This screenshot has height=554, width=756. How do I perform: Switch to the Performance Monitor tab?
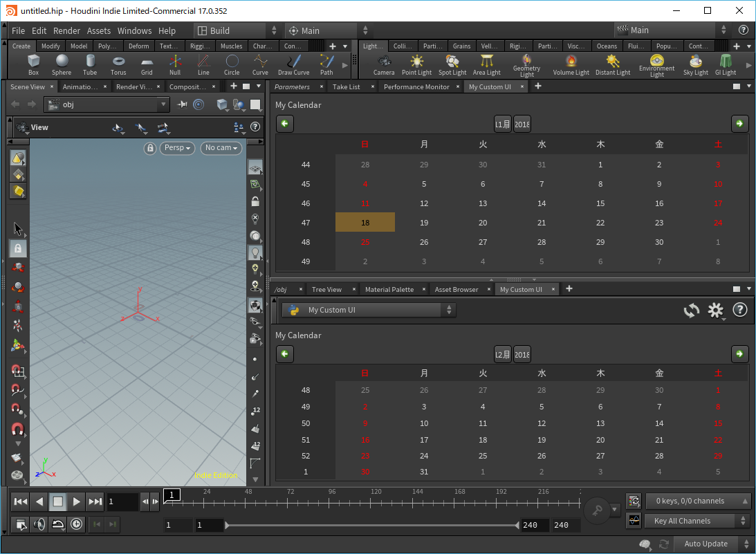click(416, 86)
